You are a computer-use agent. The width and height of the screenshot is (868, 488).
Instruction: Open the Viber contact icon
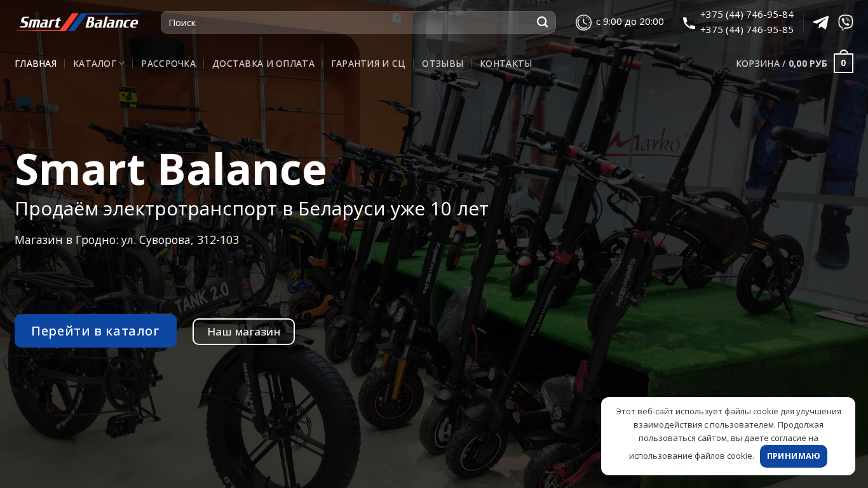tap(845, 22)
